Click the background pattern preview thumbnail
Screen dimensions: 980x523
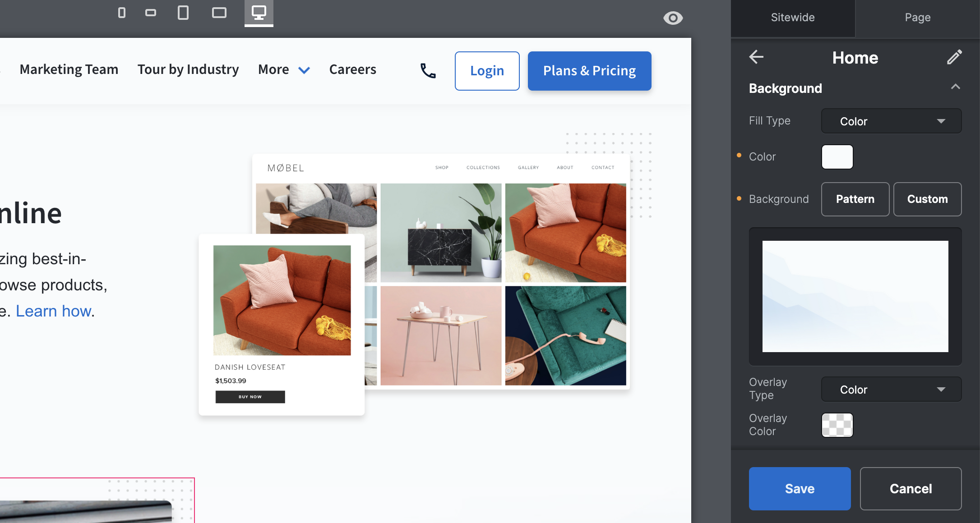855,296
